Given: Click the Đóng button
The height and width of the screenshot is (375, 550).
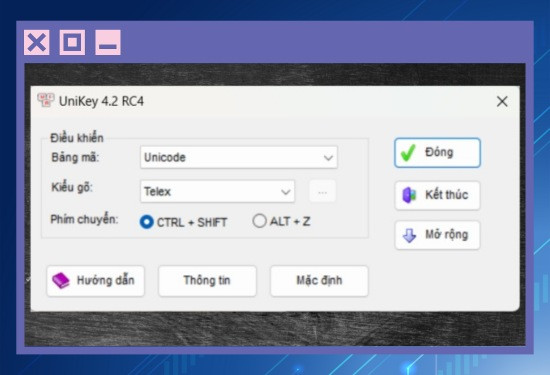Looking at the screenshot, I should point(437,153).
